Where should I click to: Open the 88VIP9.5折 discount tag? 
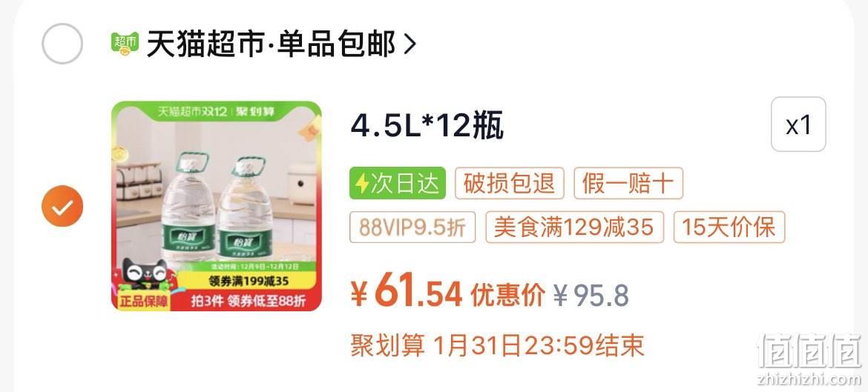point(412,227)
